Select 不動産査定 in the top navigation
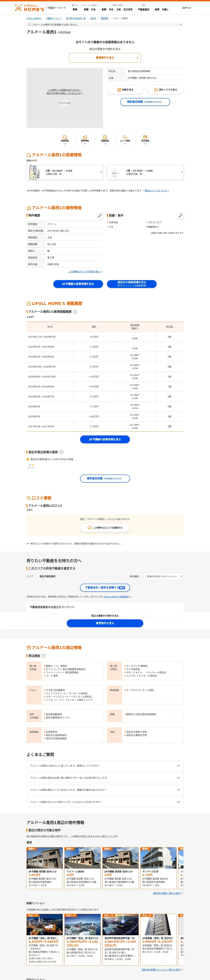Viewport: 210px width, 980px height. (144, 9)
